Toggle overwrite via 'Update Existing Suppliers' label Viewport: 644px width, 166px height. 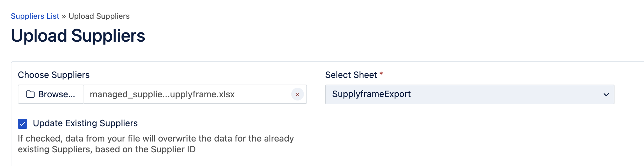(x=85, y=123)
